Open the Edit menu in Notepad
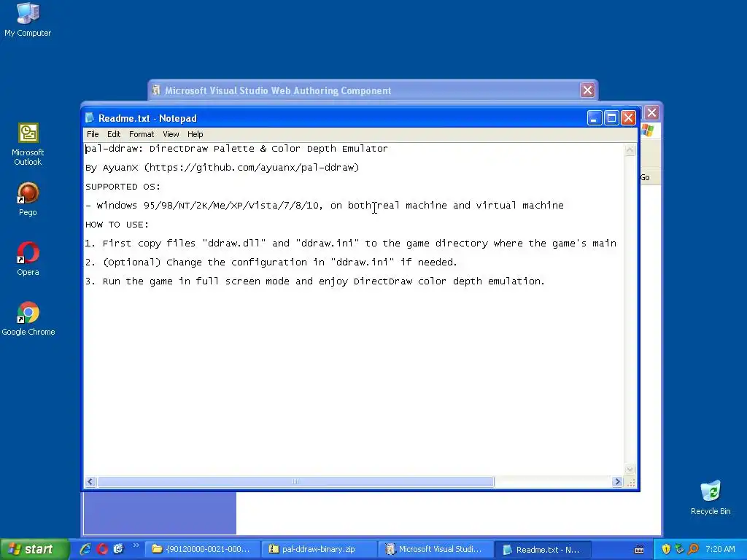This screenshot has width=747, height=560. [x=113, y=134]
